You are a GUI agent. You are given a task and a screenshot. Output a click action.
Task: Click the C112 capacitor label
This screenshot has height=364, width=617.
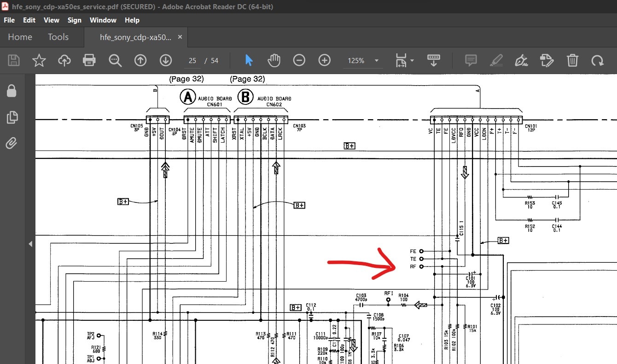tap(311, 306)
